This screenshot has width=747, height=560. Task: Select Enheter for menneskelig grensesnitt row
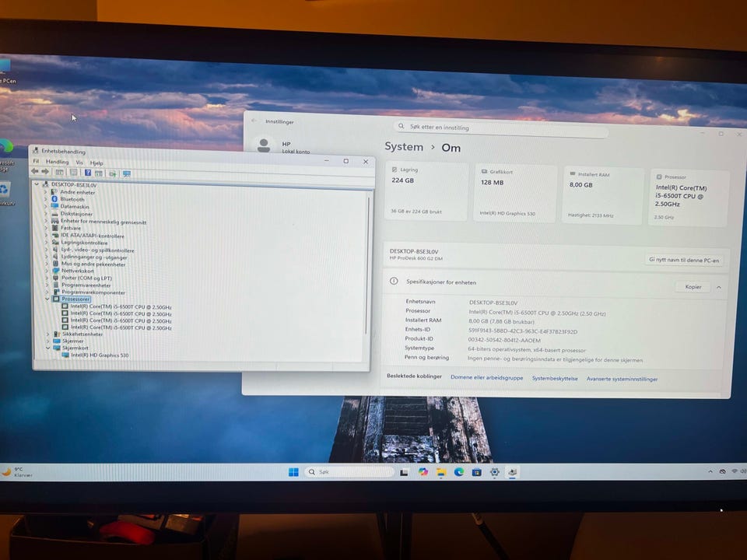coord(103,222)
